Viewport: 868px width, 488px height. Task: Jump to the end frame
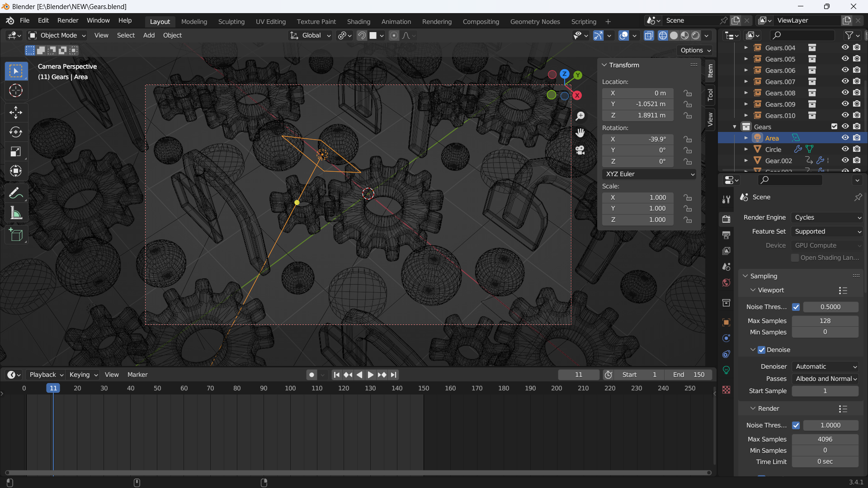(x=394, y=375)
